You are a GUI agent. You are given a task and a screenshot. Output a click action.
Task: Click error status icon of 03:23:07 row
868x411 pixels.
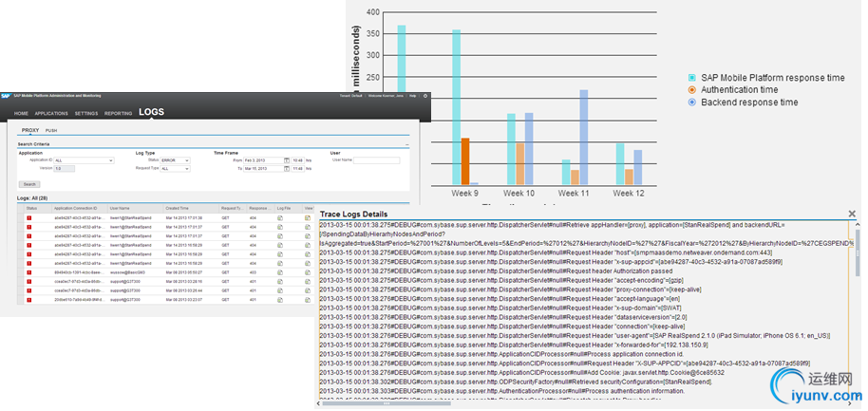pyautogui.click(x=28, y=300)
